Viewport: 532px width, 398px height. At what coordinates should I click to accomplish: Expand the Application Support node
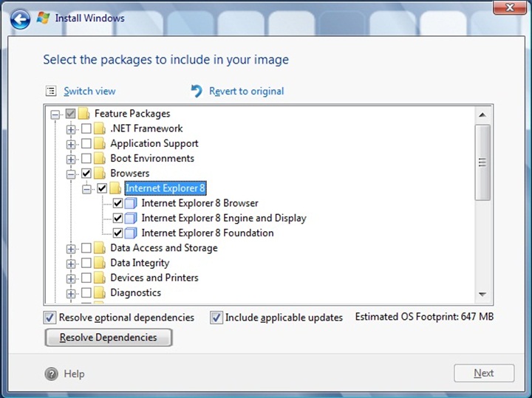coord(71,144)
